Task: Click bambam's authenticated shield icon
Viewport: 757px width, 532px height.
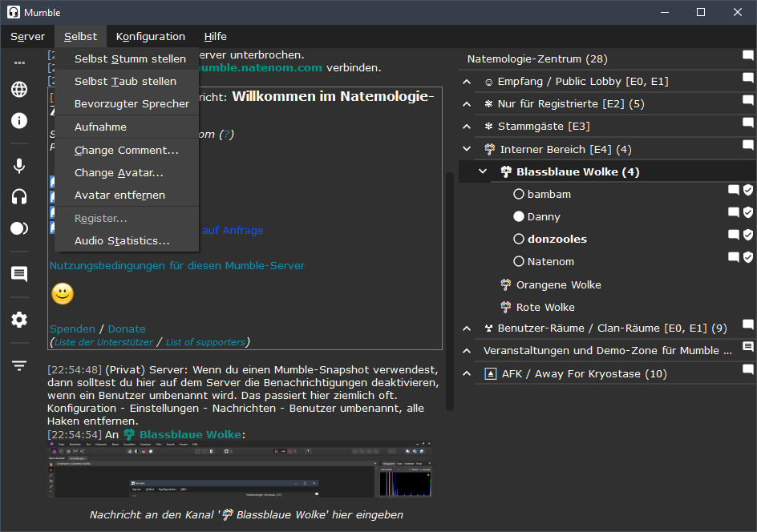Action: pos(748,190)
